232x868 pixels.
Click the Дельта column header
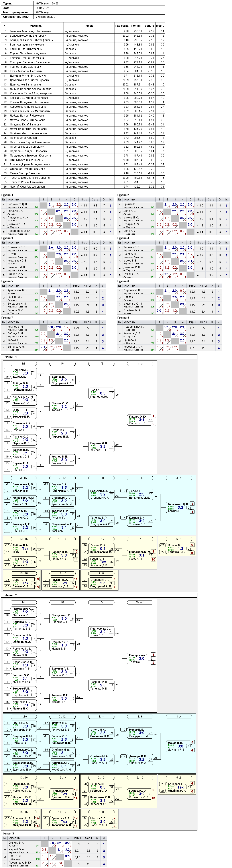click(x=149, y=26)
